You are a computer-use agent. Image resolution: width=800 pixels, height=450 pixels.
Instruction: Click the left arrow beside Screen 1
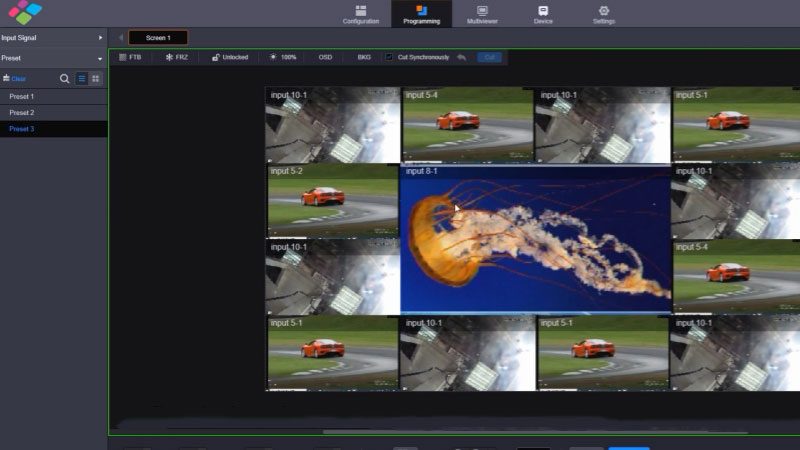coord(120,38)
